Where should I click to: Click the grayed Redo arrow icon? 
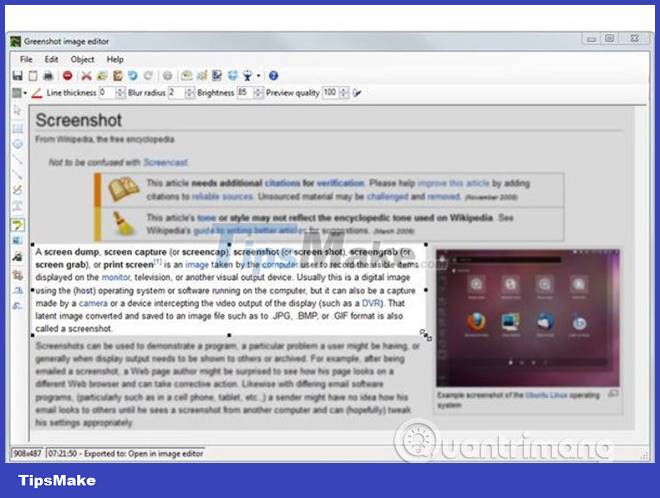148,76
